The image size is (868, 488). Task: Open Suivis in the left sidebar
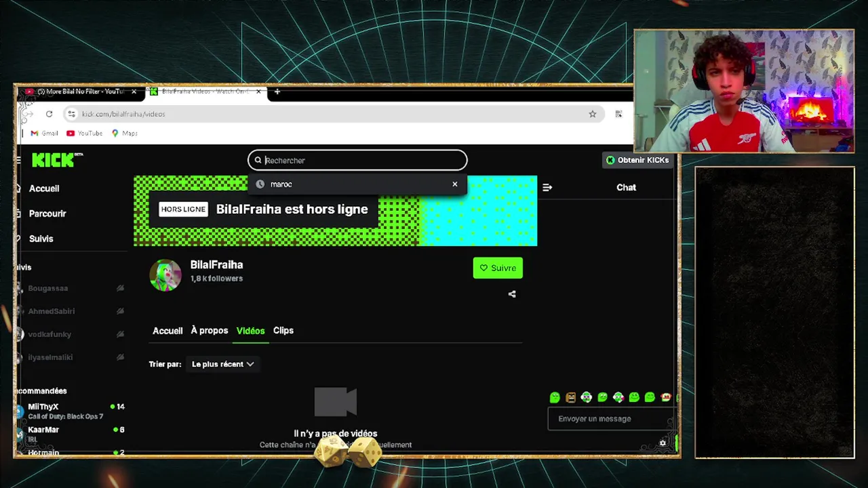pyautogui.click(x=41, y=239)
